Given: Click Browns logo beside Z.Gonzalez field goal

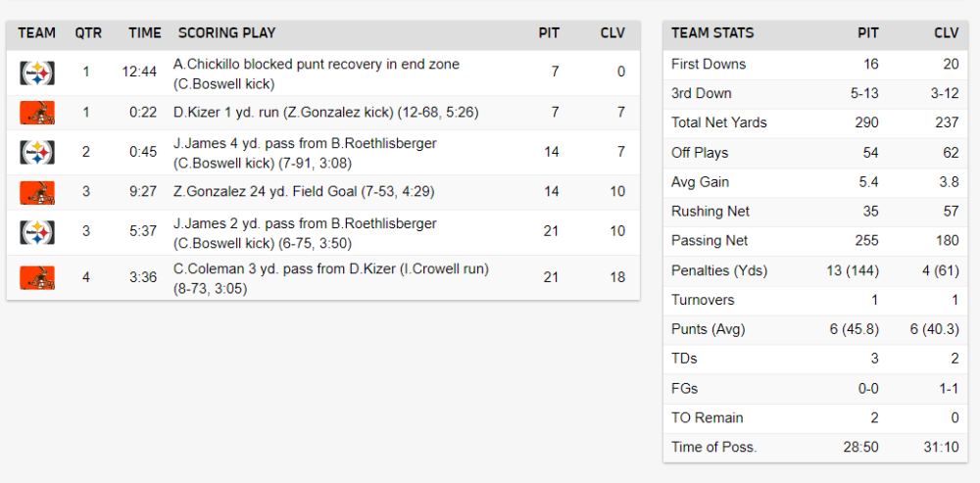Looking at the screenshot, I should [x=37, y=192].
